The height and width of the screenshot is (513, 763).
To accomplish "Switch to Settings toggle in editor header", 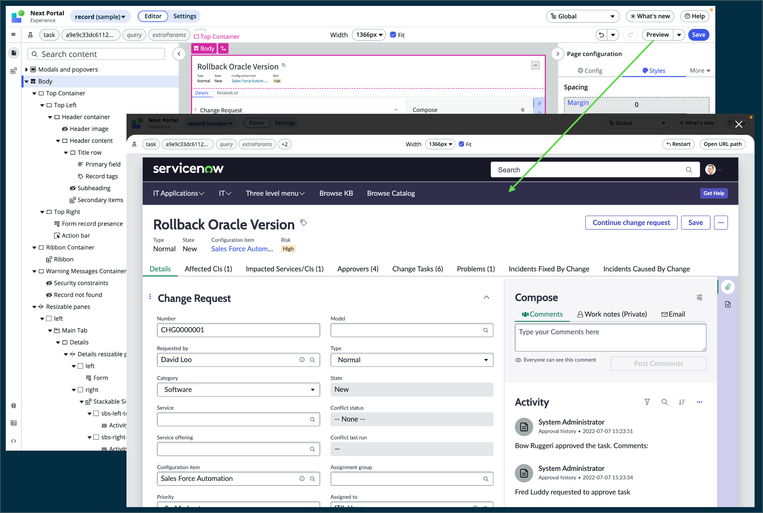I will (185, 16).
